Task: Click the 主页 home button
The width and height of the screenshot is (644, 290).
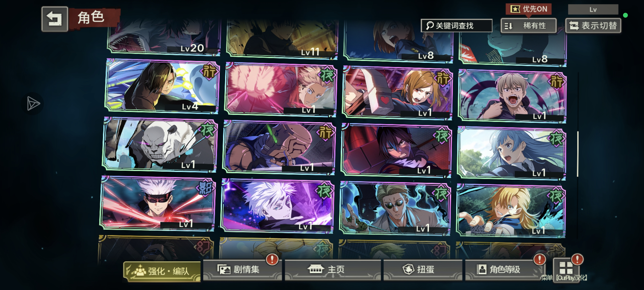Action: [333, 270]
